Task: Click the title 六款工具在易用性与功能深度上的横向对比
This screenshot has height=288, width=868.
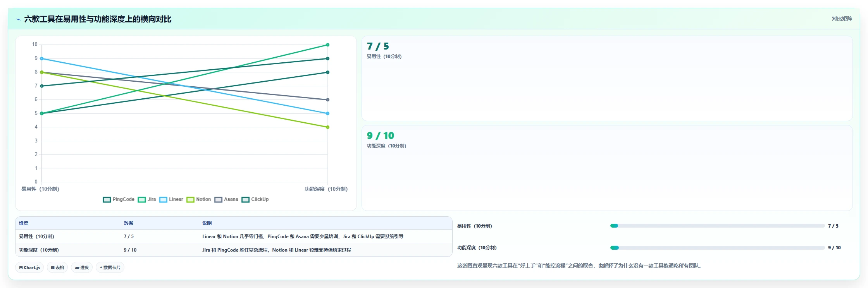Action: [98, 19]
